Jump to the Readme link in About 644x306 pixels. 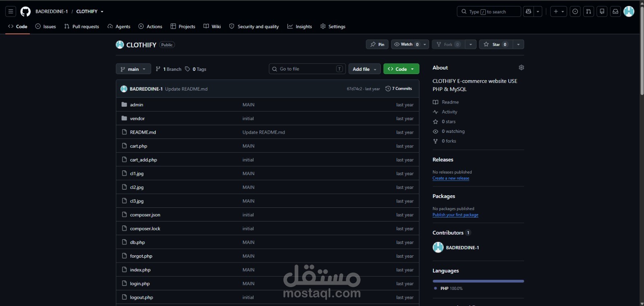click(x=446, y=102)
